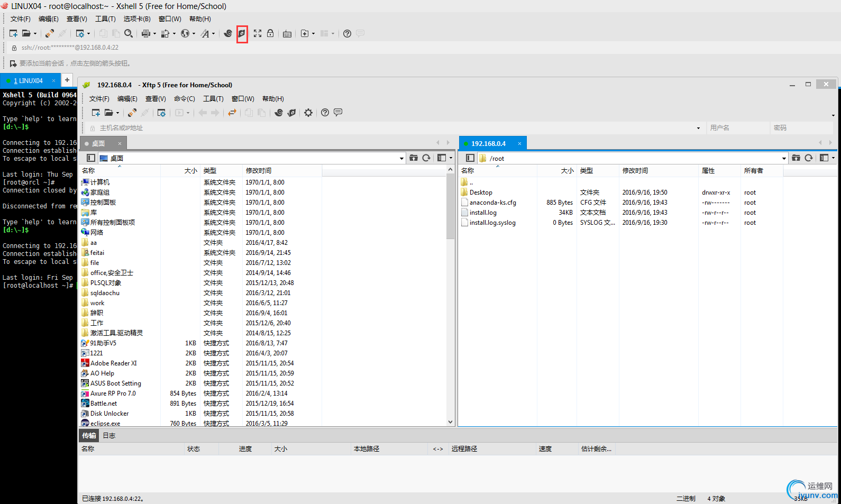Click the 用户名 username field
Viewport: 841px width, 504px height.
coord(737,128)
